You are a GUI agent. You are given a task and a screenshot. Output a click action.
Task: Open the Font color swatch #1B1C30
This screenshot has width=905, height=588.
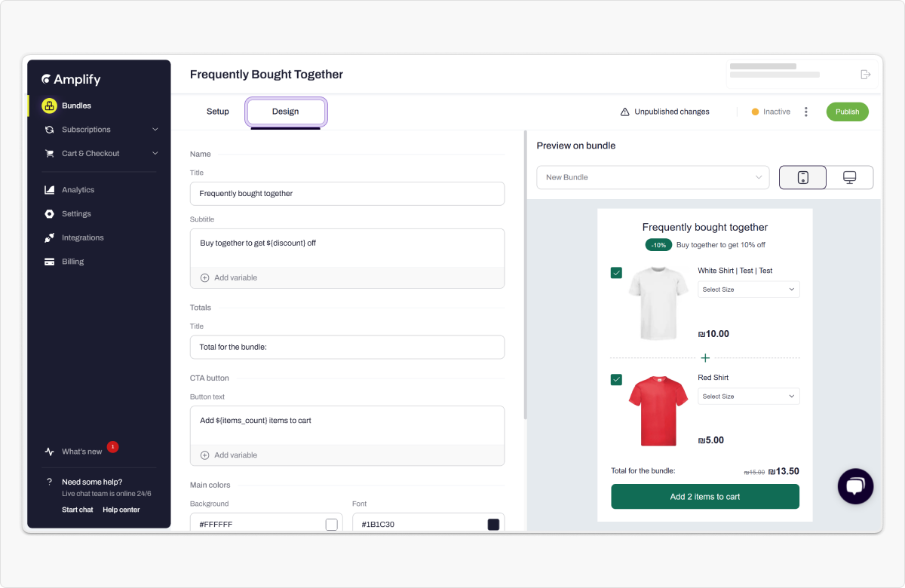(x=493, y=525)
